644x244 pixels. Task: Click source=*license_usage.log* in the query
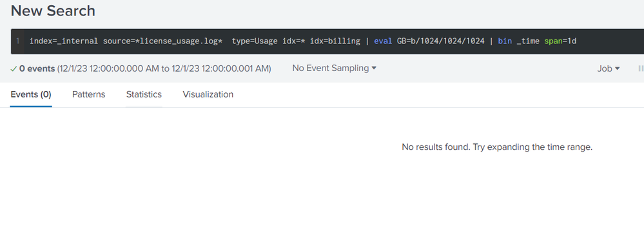pyautogui.click(x=162, y=41)
